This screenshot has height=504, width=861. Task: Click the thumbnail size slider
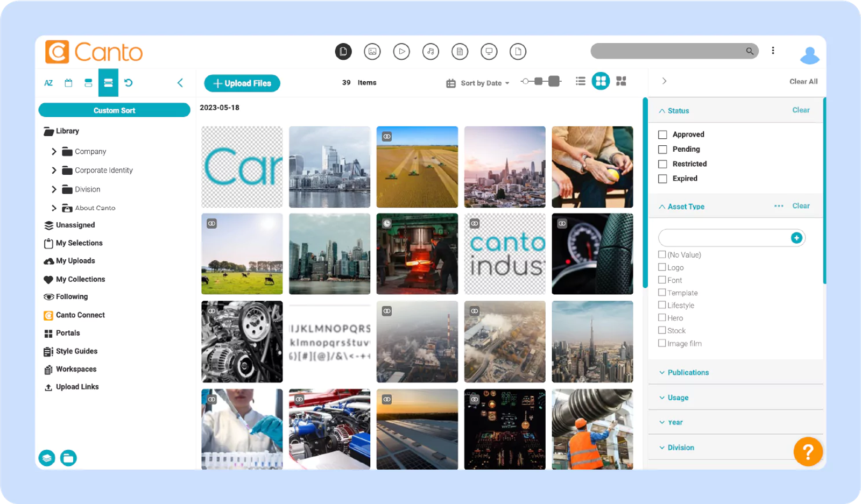(x=541, y=81)
